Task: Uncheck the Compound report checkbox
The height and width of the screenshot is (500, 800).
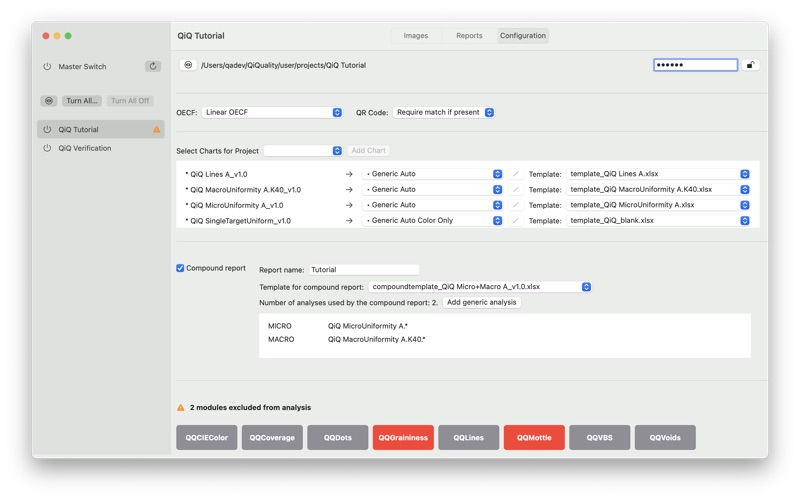Action: pos(181,268)
